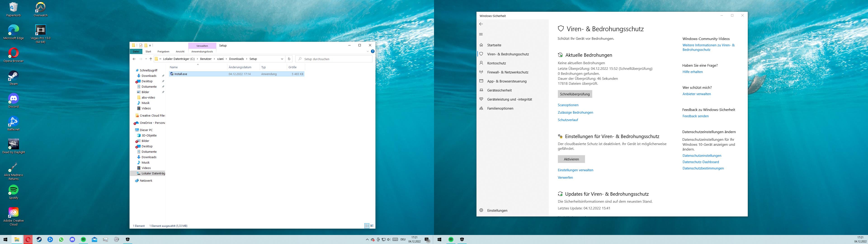Open the Firewall- & Netzwerkschutz section
The width and height of the screenshot is (868, 244).
pos(507,72)
